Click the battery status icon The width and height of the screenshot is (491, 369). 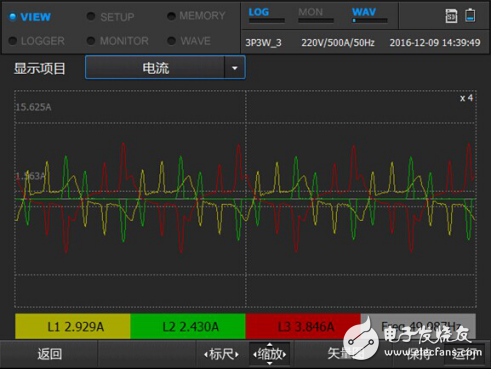[x=470, y=15]
